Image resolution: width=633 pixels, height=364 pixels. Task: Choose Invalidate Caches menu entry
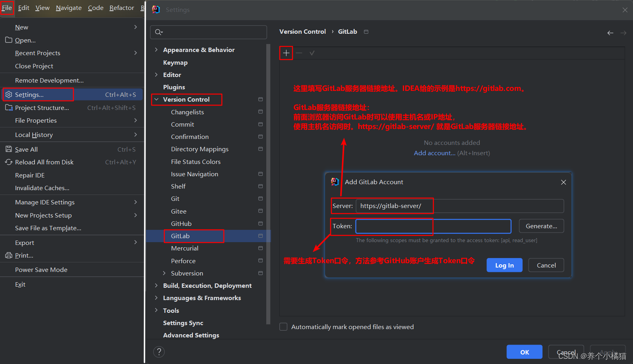pyautogui.click(x=72, y=188)
